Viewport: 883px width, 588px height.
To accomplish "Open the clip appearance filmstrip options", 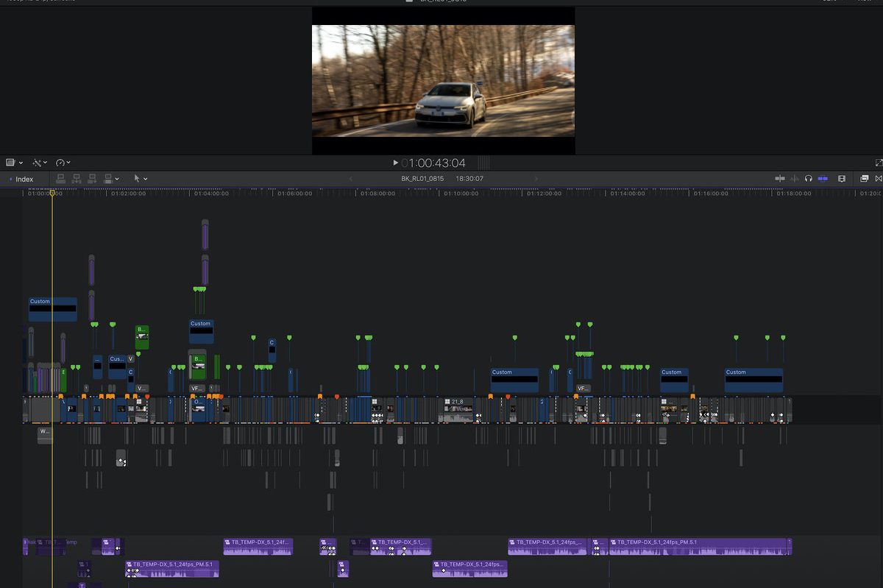I will coord(842,179).
